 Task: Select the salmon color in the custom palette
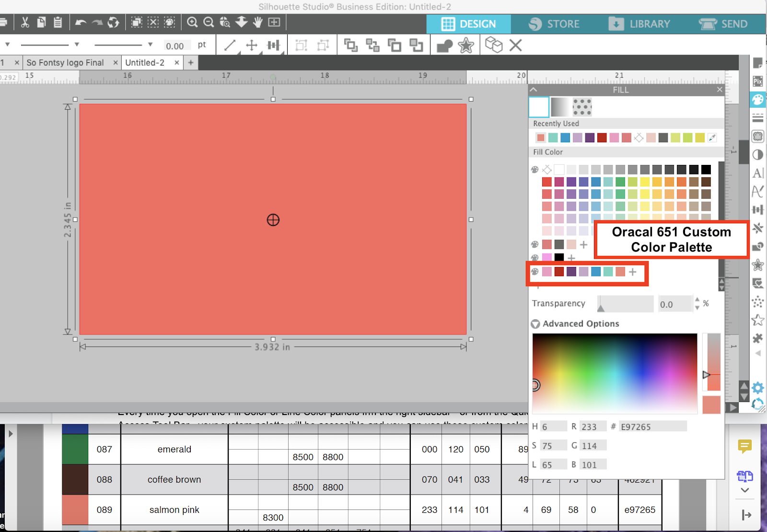click(620, 272)
